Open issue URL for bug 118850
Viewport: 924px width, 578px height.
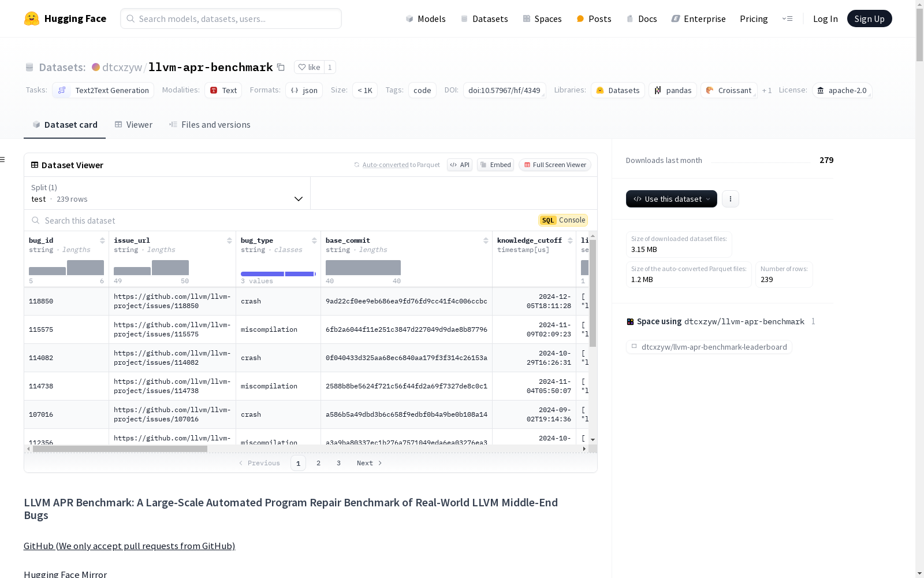coord(172,301)
